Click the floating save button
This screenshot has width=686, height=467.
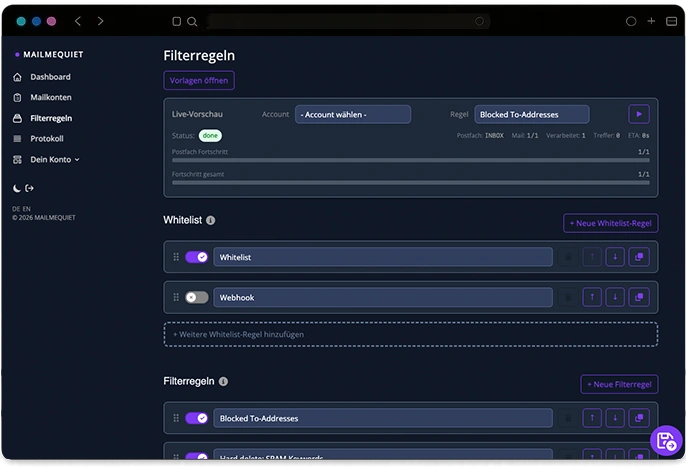(665, 441)
